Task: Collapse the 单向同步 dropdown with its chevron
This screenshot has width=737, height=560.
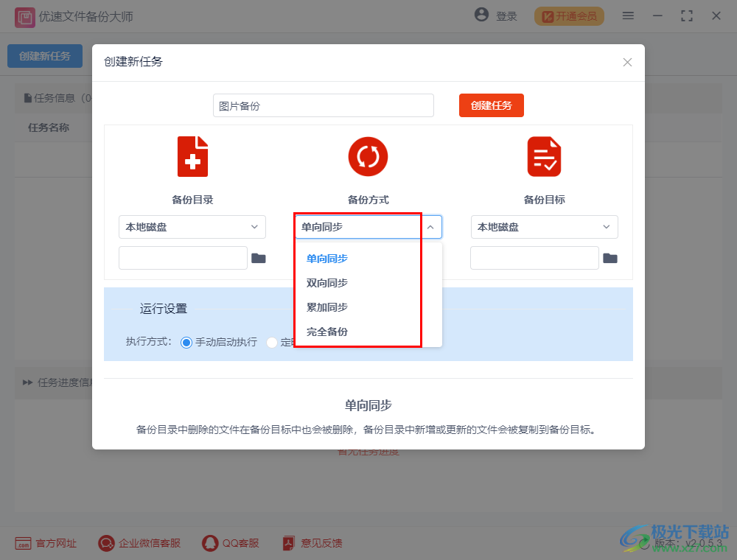Action: pos(430,227)
